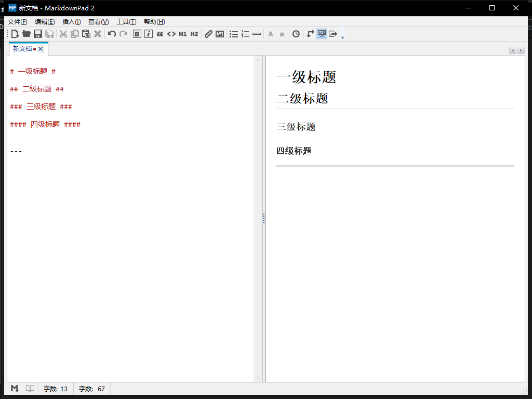This screenshot has width=532, height=399.
Task: Toggle the layout orientation arrow icon
Action: (x=310, y=34)
